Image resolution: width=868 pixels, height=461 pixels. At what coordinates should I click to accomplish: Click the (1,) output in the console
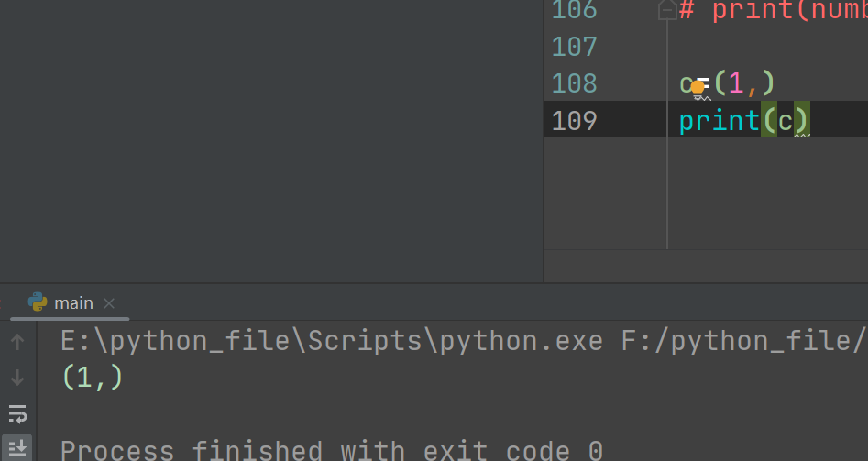(93, 378)
